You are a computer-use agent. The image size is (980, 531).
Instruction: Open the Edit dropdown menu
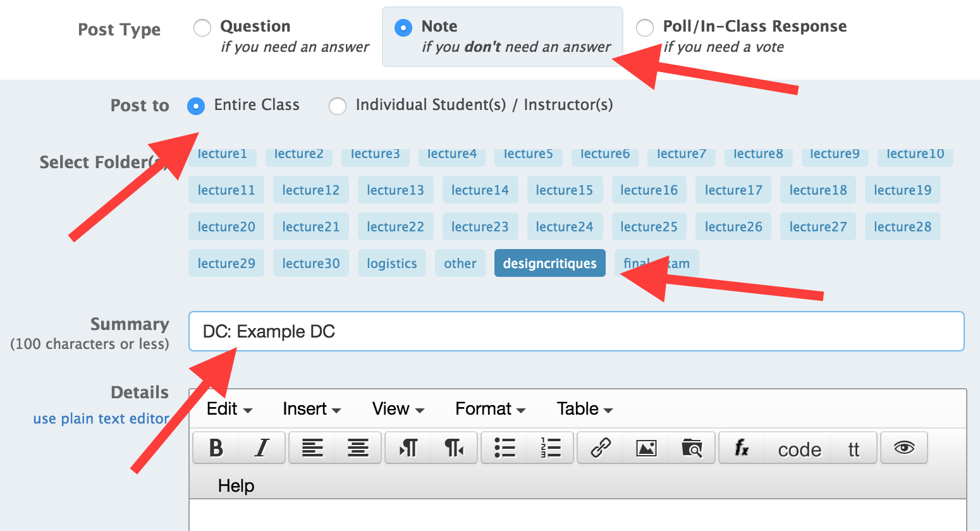(229, 409)
